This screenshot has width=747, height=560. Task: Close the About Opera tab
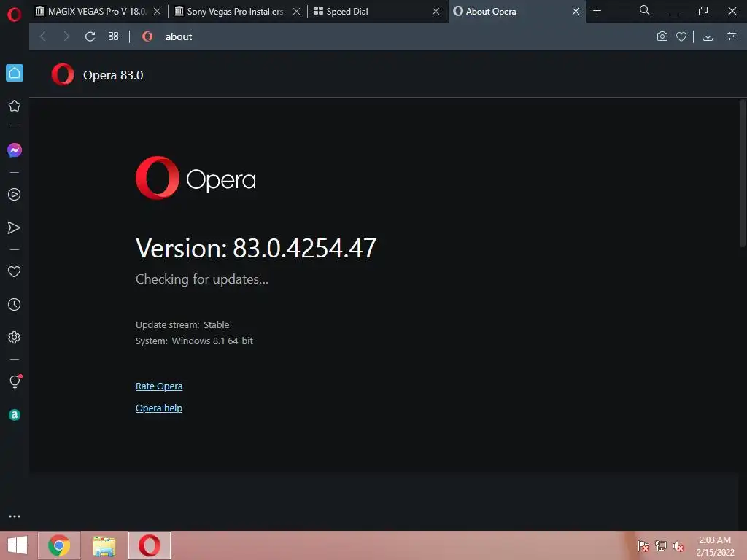coord(576,12)
